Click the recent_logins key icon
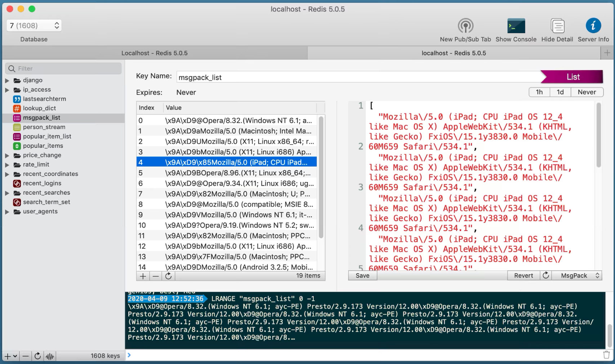Image resolution: width=615 pixels, height=364 pixels. point(17,183)
